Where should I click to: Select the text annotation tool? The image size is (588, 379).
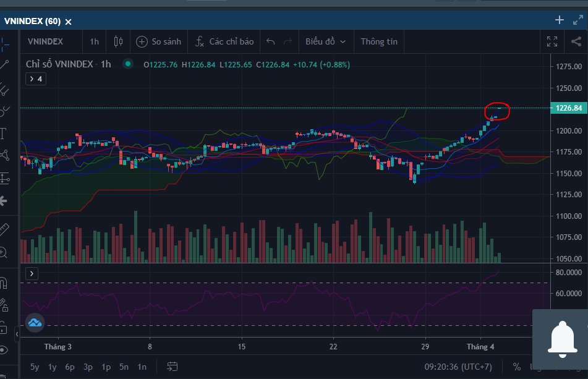pyautogui.click(x=3, y=133)
